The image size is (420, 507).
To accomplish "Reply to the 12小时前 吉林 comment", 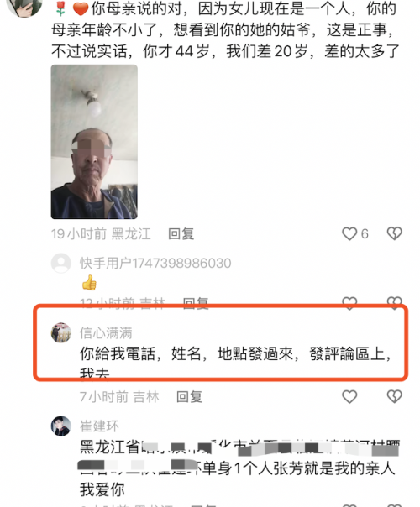I will pyautogui.click(x=196, y=303).
